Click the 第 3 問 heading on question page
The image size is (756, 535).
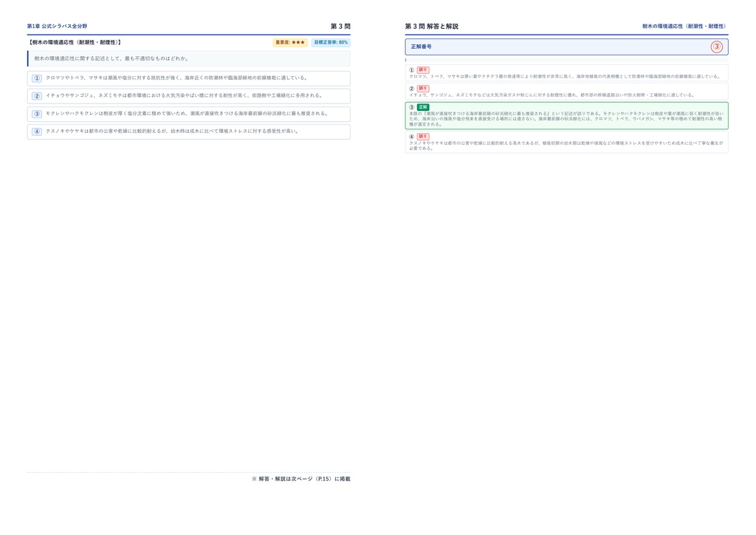tap(340, 26)
